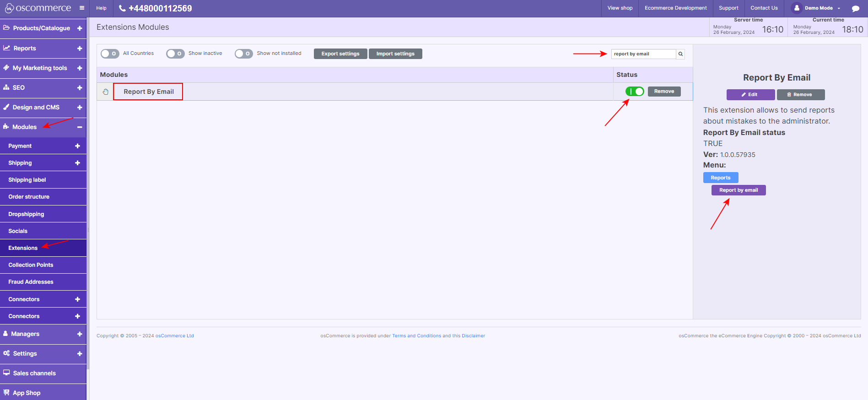
Task: Expand the Payment submenu plus sign
Action: [77, 146]
